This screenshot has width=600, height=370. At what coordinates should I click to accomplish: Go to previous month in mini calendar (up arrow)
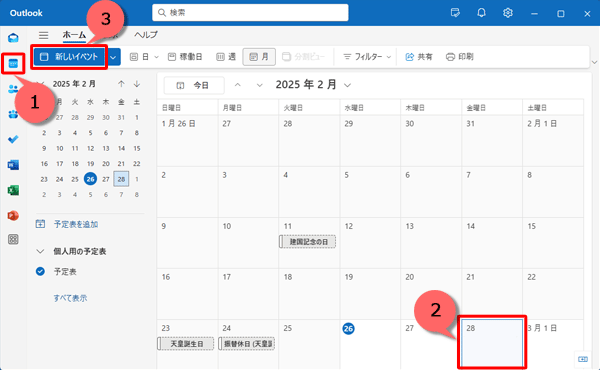click(121, 84)
